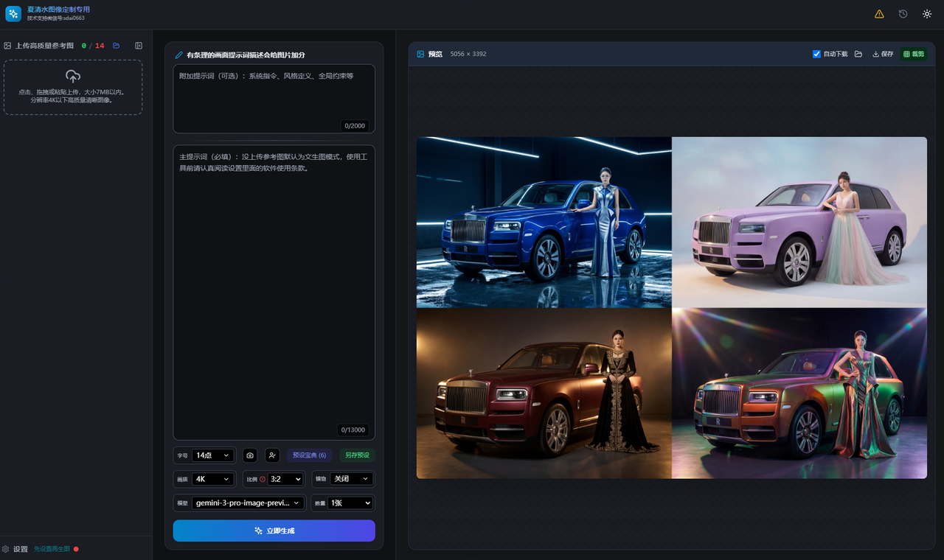Screen dimensions: 944x560
Task: Open the output folder icon in preview header
Action: pos(858,54)
